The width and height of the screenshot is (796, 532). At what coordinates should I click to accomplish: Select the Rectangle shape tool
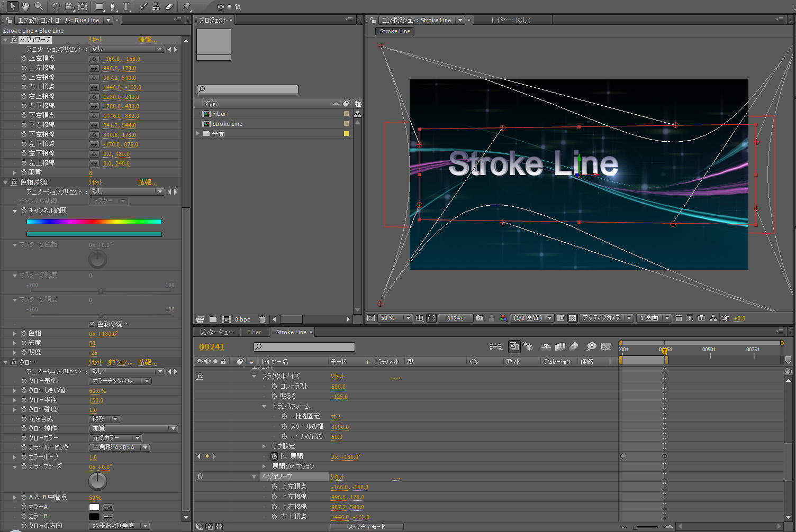[99, 6]
